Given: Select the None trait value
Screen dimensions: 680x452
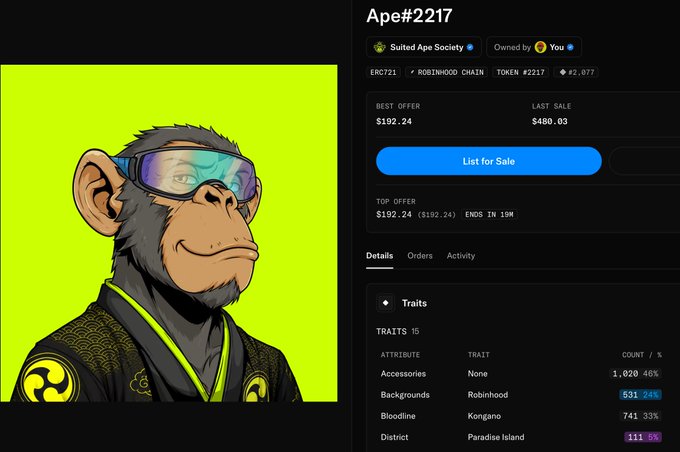Looking at the screenshot, I should point(477,373).
